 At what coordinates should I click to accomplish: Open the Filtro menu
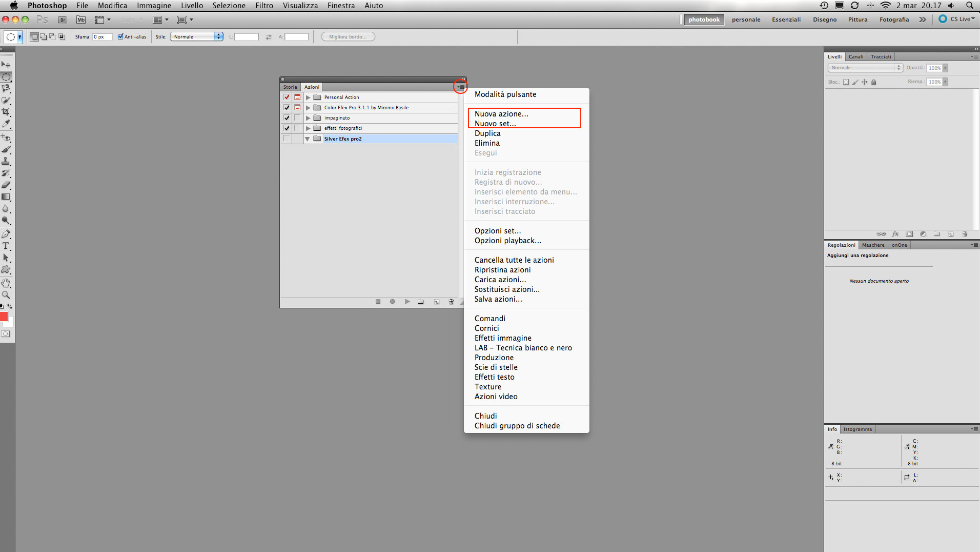[x=264, y=6]
